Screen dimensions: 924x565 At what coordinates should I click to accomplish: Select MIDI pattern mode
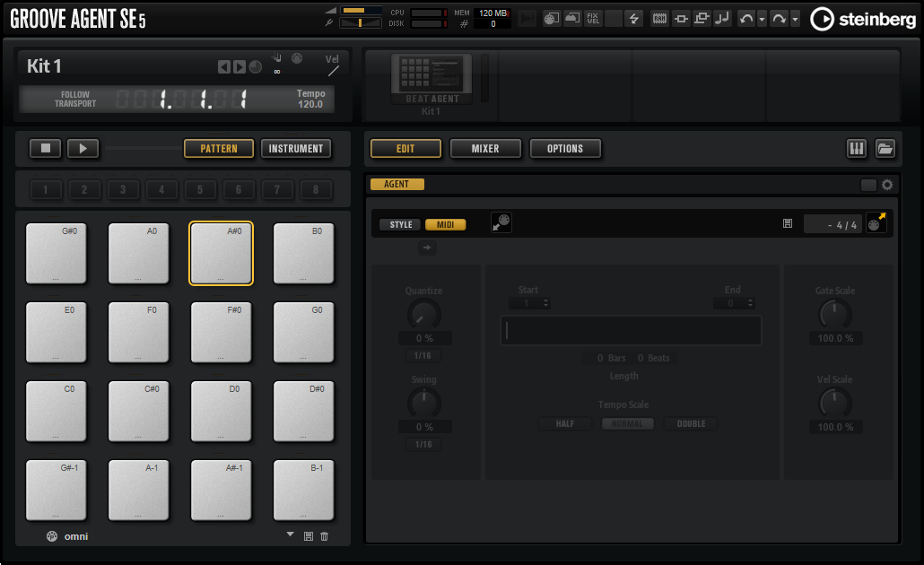(446, 224)
